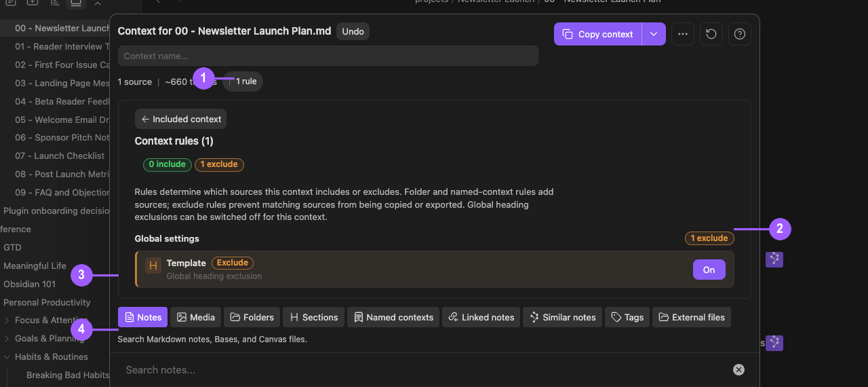The width and height of the screenshot is (868, 387).
Task: Click the 1 source count text
Action: pos(135,81)
